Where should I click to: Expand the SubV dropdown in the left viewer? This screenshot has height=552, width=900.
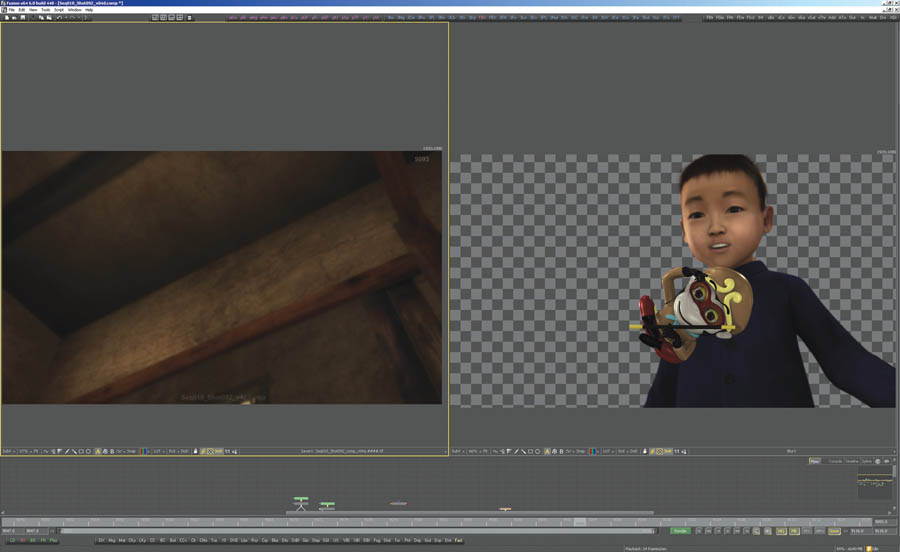(9, 451)
